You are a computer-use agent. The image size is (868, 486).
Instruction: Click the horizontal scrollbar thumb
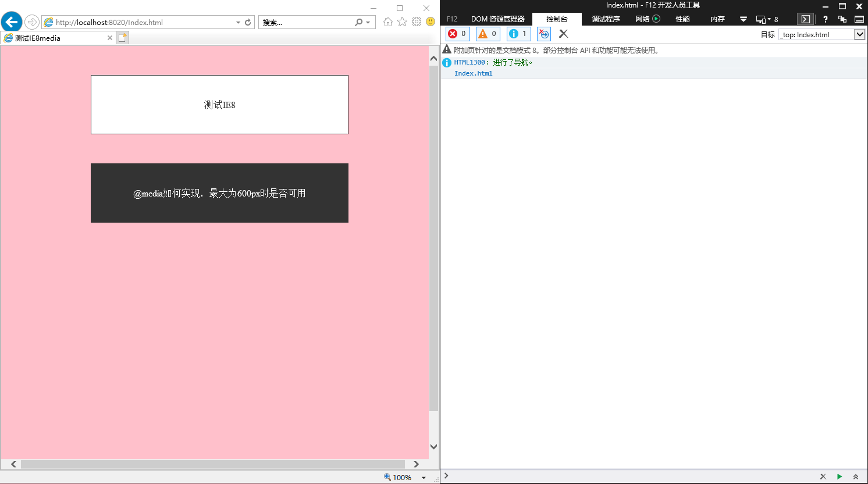pos(213,464)
